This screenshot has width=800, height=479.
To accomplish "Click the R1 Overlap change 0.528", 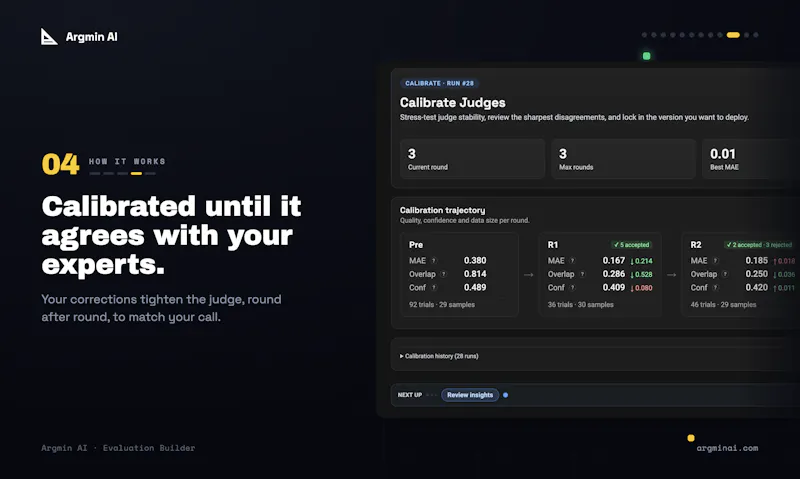I will coord(642,274).
